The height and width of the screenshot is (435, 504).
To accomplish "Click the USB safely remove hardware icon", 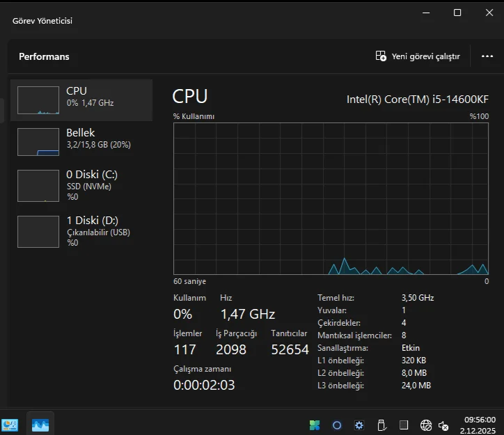I will [x=381, y=425].
